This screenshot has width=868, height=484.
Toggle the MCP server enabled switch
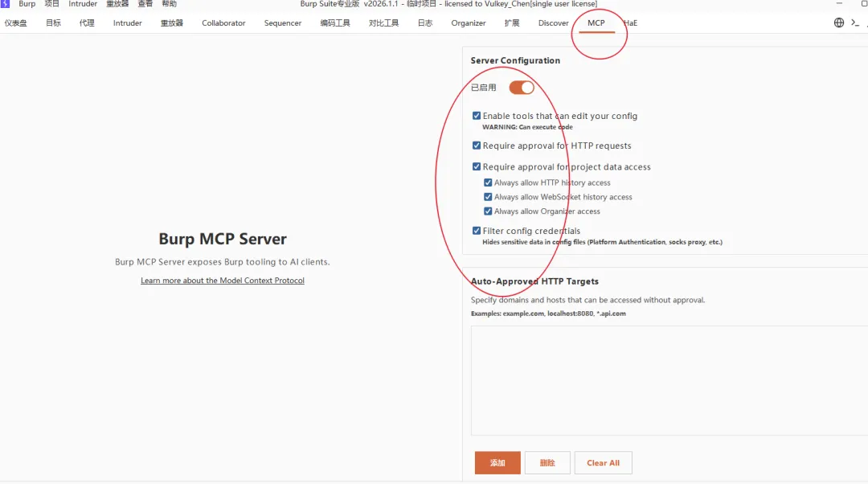click(x=522, y=88)
